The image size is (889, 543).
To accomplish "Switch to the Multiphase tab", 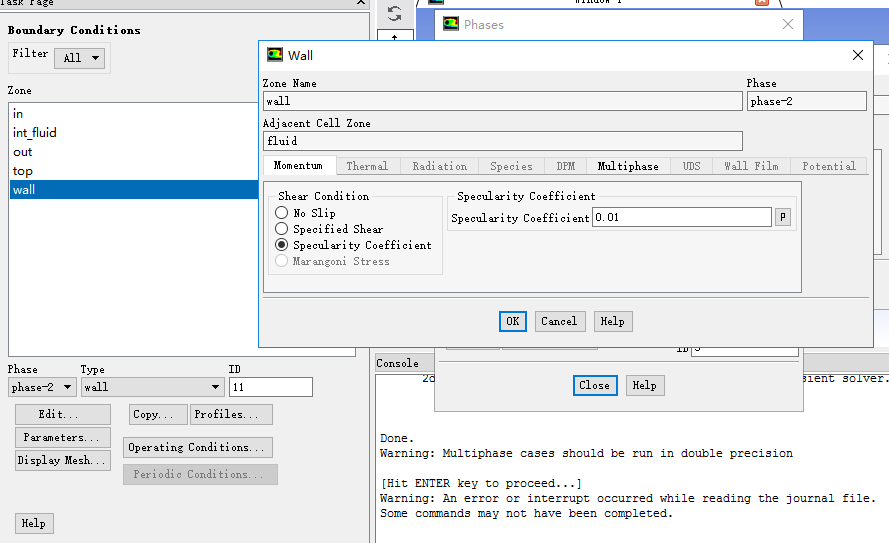I will (x=628, y=166).
